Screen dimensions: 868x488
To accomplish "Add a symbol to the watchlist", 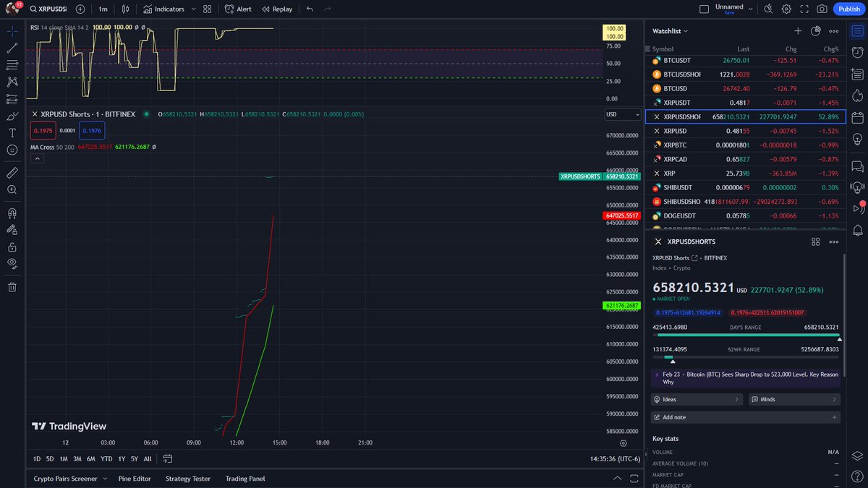I will [798, 31].
